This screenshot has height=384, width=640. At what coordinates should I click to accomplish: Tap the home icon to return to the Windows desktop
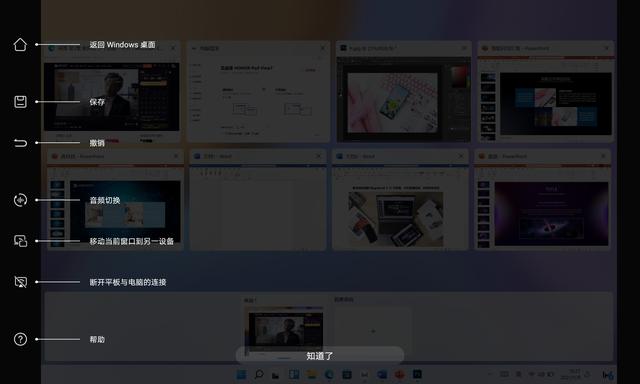click(x=20, y=44)
